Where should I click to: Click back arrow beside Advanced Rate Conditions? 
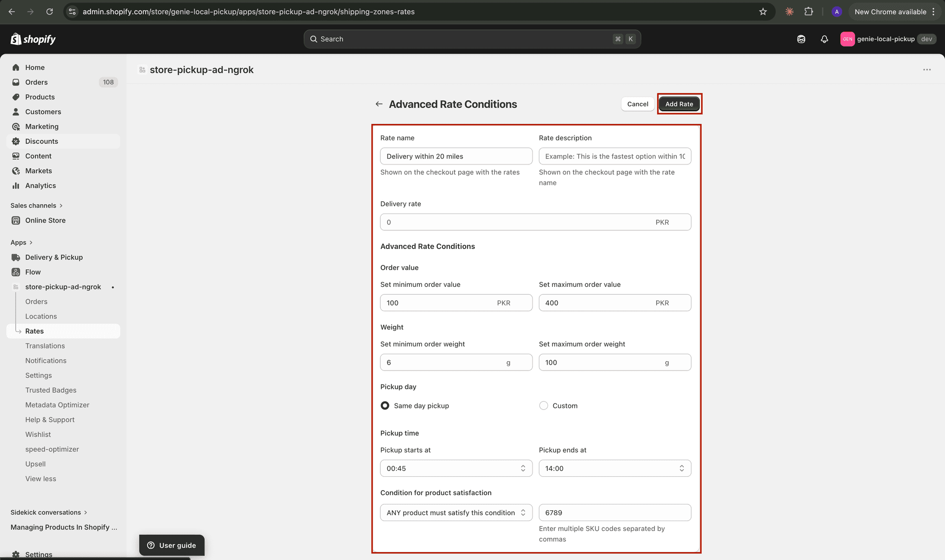point(379,104)
